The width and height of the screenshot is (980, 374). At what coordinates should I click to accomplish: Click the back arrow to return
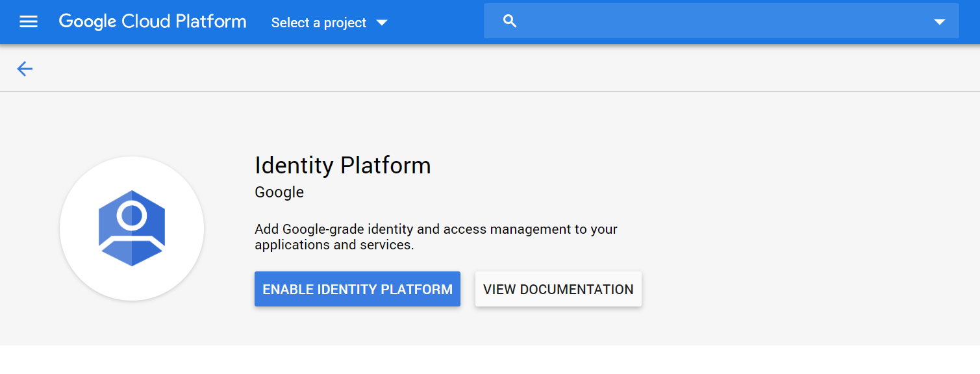pyautogui.click(x=25, y=68)
